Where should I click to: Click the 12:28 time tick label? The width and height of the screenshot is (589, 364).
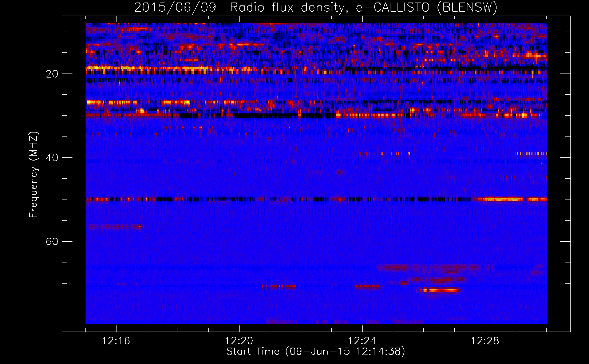click(485, 341)
